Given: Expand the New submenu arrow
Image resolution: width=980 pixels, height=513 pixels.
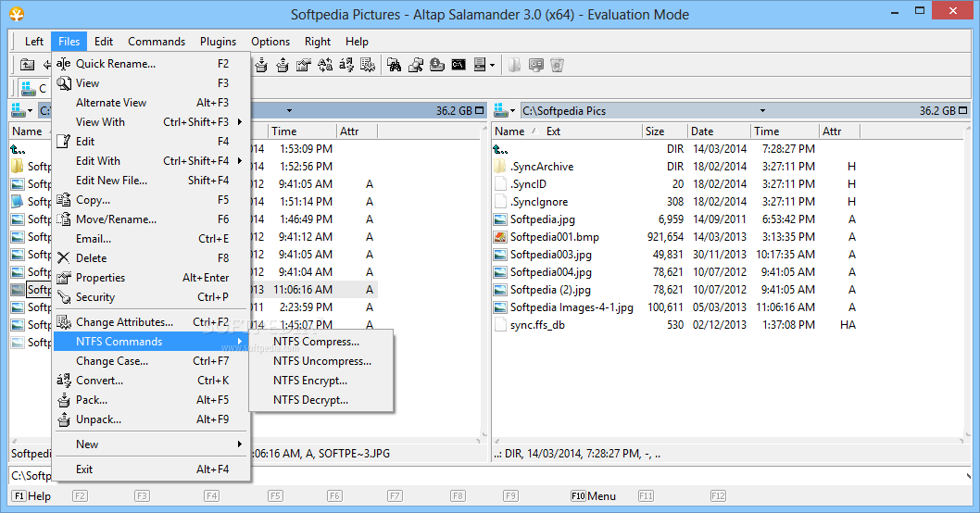Looking at the screenshot, I should (239, 444).
